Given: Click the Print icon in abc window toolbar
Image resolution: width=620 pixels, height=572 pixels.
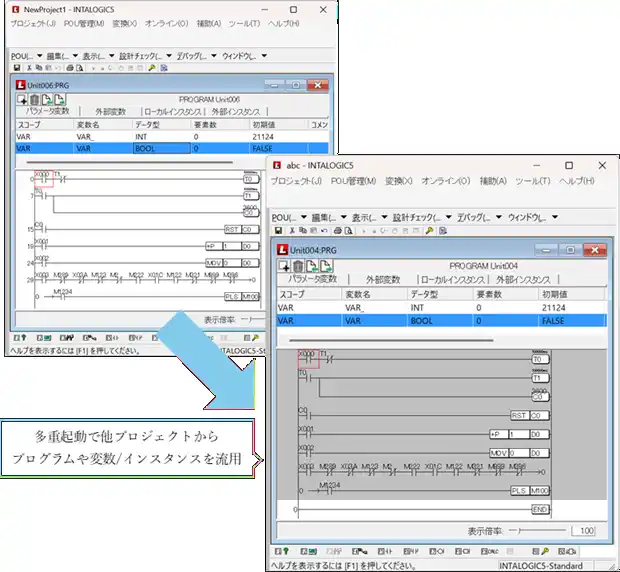Looking at the screenshot, I should (x=338, y=230).
